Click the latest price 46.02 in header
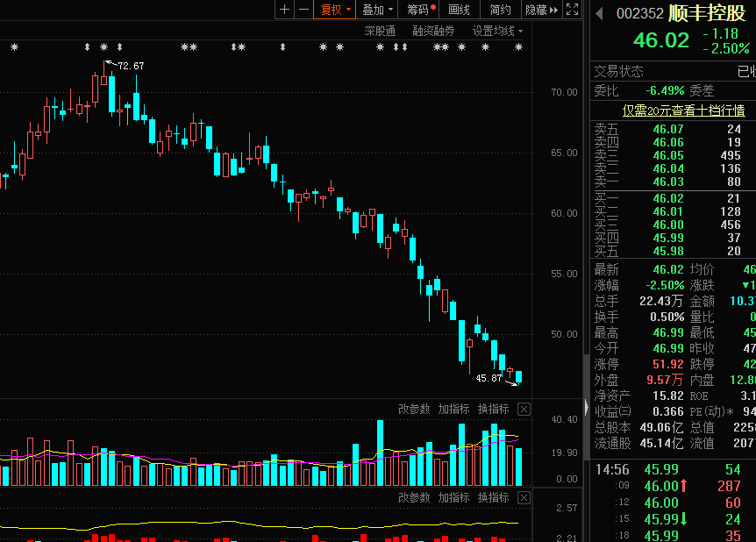Viewport: 756px width, 542px height. pyautogui.click(x=661, y=40)
